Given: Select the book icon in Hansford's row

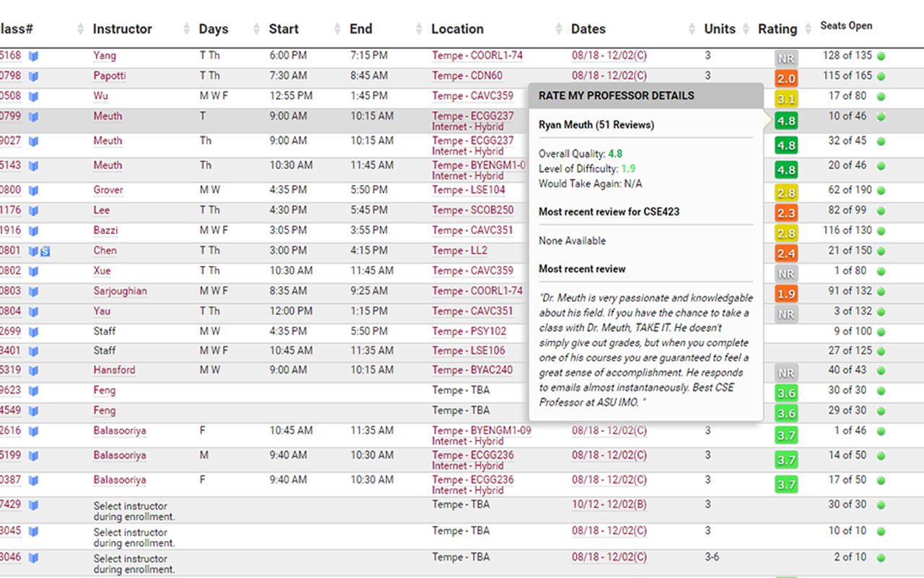Looking at the screenshot, I should point(33,371).
